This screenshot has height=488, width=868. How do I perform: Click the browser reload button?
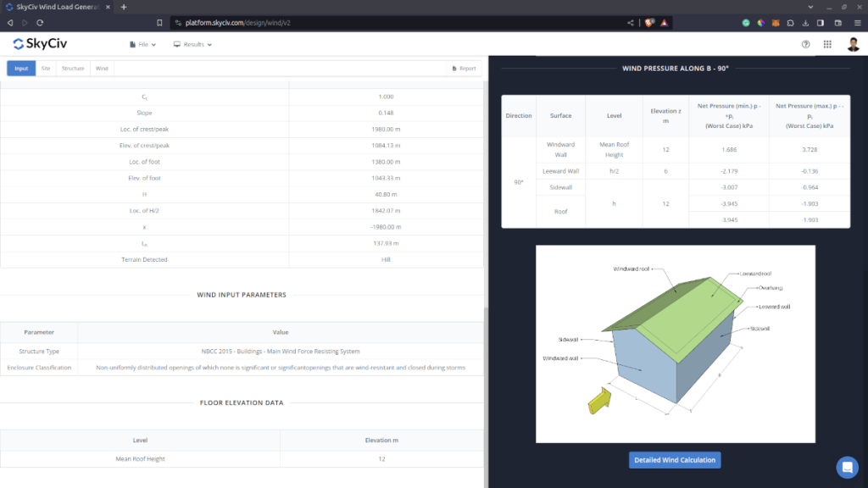point(39,22)
